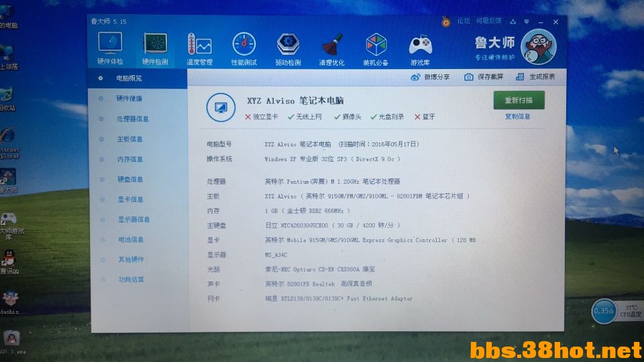Open the 硬件体检 monitor icon
The width and height of the screenshot is (644, 362).
click(109, 44)
